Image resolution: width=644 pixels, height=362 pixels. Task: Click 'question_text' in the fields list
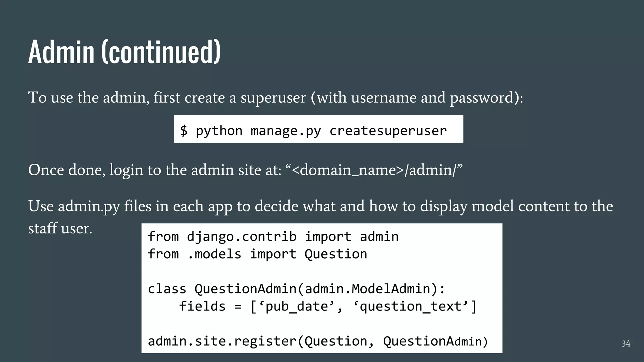[411, 307]
